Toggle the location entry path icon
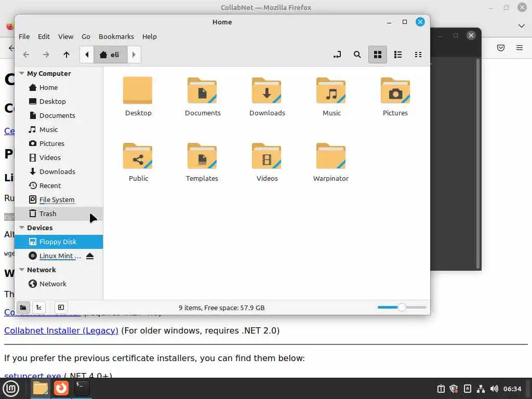This screenshot has width=532, height=399. [x=337, y=54]
